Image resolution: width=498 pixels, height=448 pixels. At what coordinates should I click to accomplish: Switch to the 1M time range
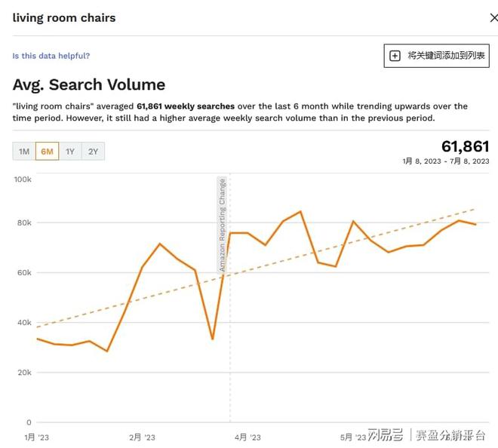[24, 152]
